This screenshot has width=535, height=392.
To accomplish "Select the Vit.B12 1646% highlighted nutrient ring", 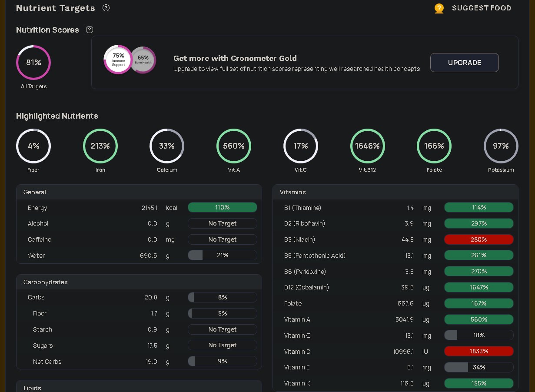I will tap(368, 146).
